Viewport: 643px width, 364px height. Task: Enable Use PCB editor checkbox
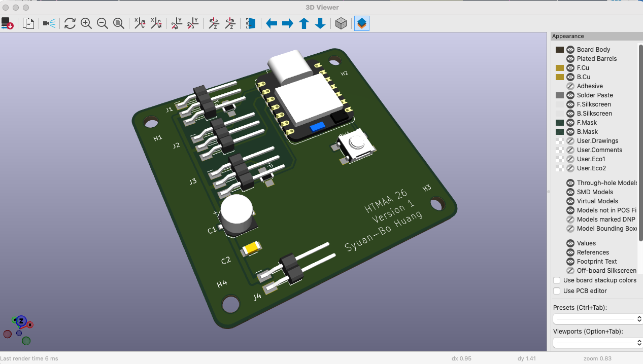coord(557,291)
